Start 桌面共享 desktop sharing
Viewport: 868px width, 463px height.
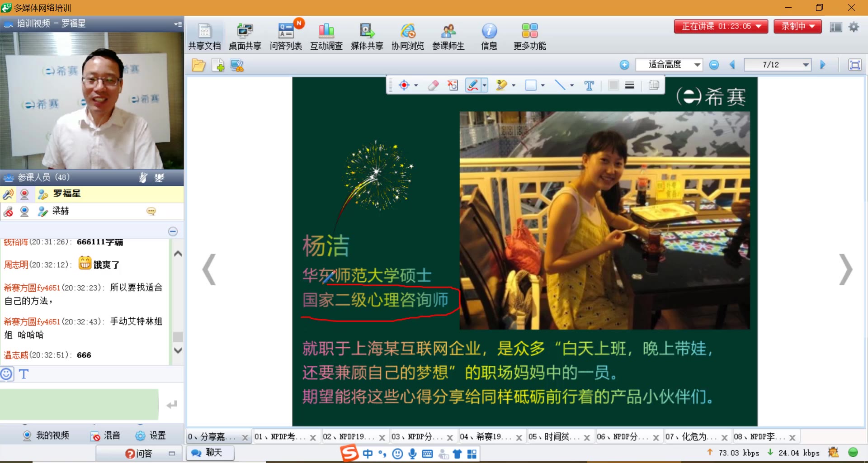click(245, 36)
